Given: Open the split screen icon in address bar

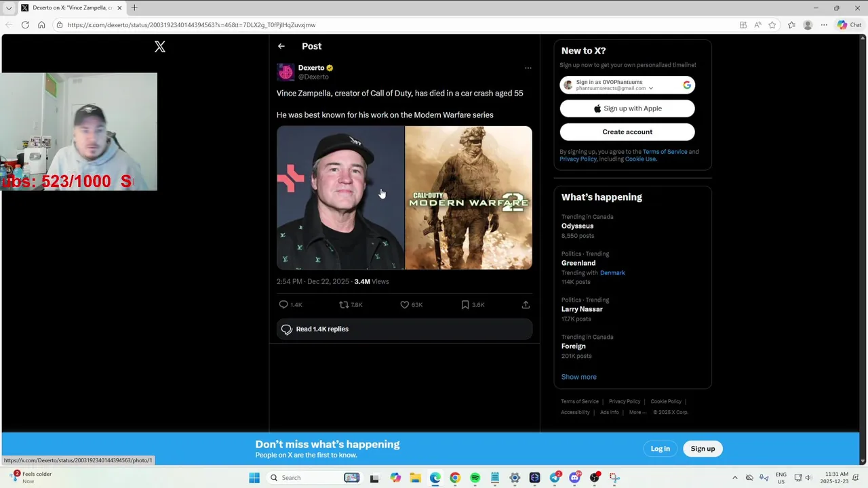Looking at the screenshot, I should (x=743, y=25).
